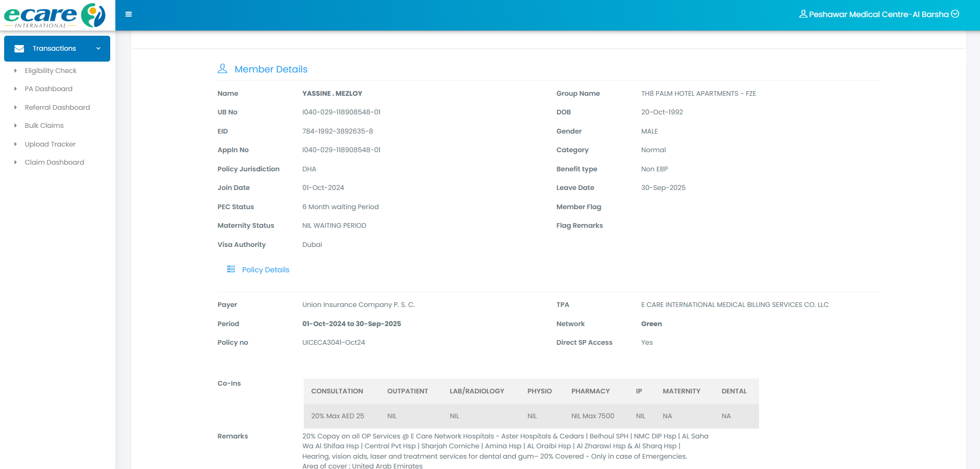Click the envelope icon beside Transactions
Screen dimensions: 980x469
coord(19,49)
